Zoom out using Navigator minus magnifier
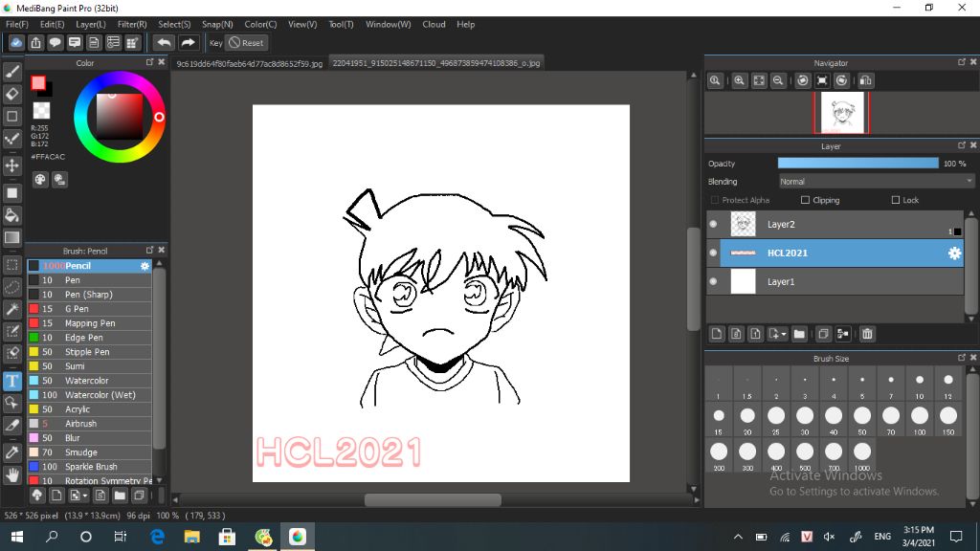The width and height of the screenshot is (980, 551). point(778,80)
